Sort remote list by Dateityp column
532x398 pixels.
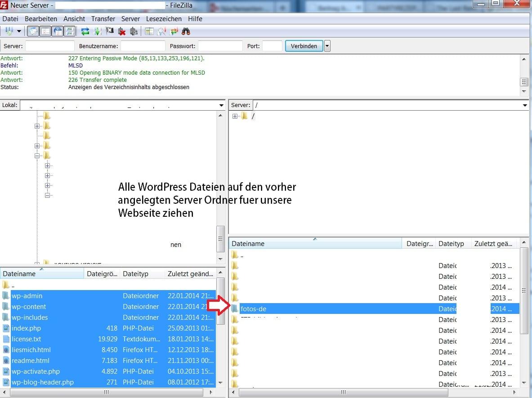point(453,243)
